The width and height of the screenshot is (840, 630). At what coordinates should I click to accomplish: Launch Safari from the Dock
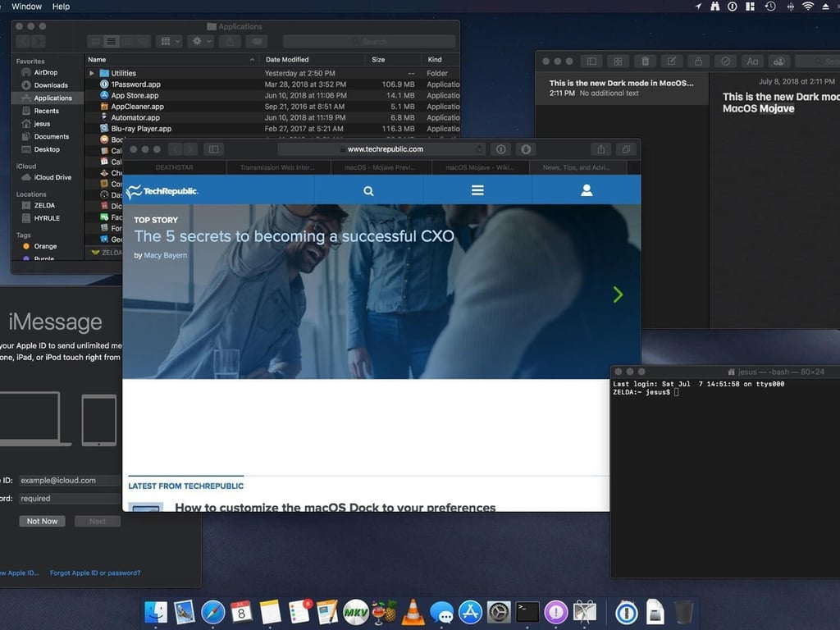(212, 612)
